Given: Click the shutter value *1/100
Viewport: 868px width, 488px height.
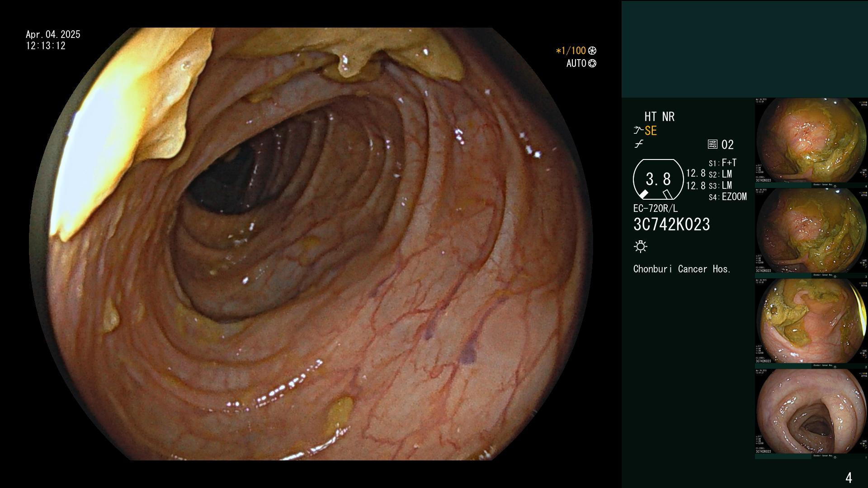Looking at the screenshot, I should point(571,51).
